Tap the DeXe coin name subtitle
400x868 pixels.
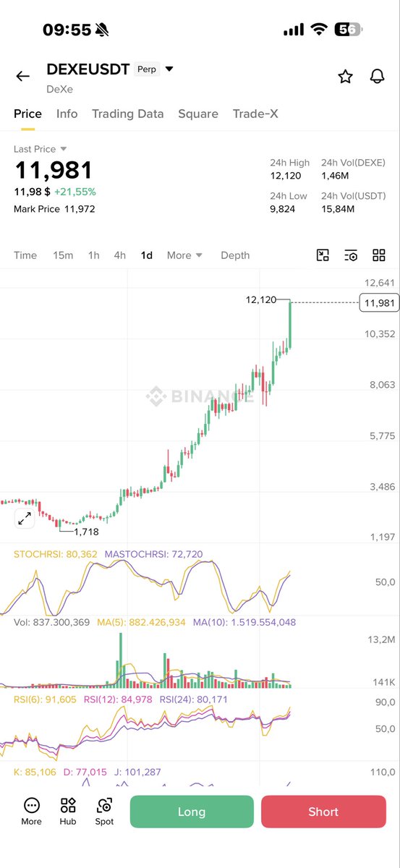click(60, 89)
